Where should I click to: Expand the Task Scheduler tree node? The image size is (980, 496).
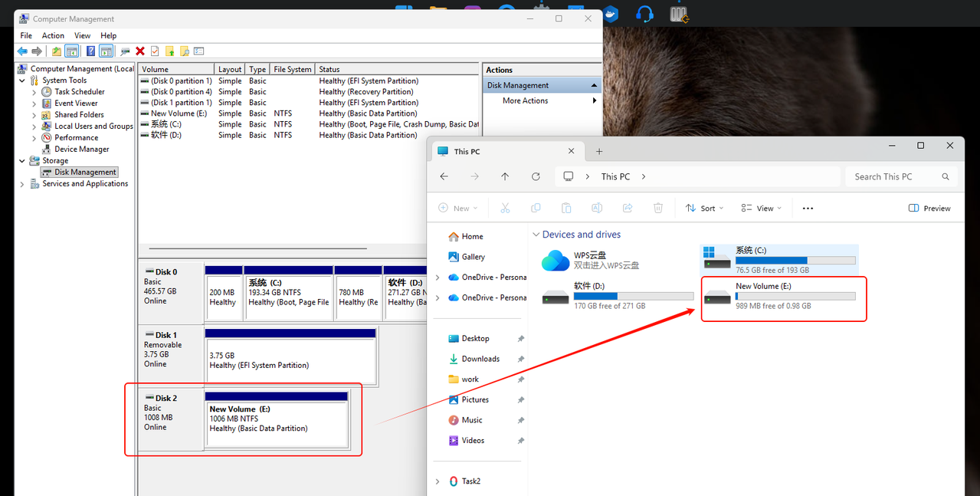tap(34, 92)
